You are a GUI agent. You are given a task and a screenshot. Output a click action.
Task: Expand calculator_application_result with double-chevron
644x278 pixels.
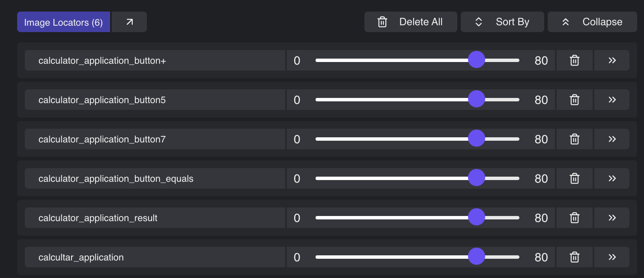[x=612, y=218]
